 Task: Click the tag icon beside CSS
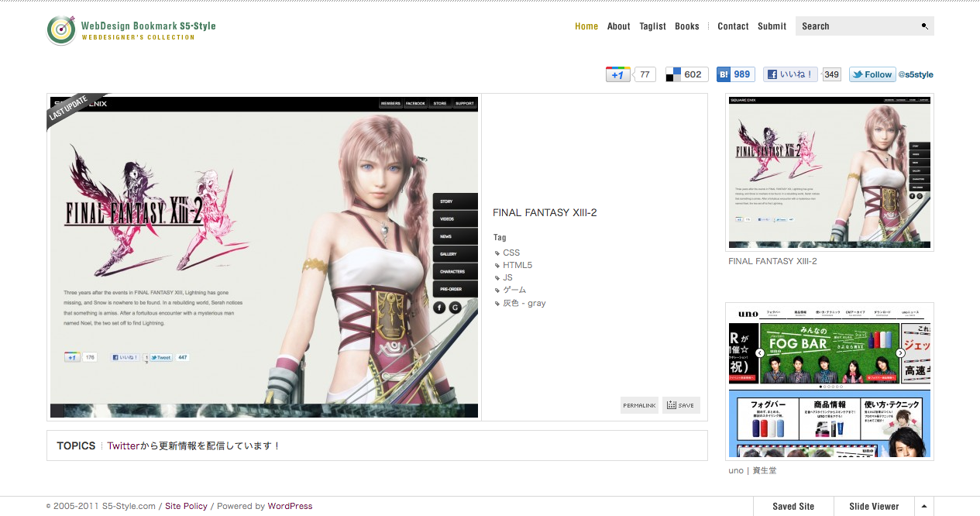[x=497, y=253]
